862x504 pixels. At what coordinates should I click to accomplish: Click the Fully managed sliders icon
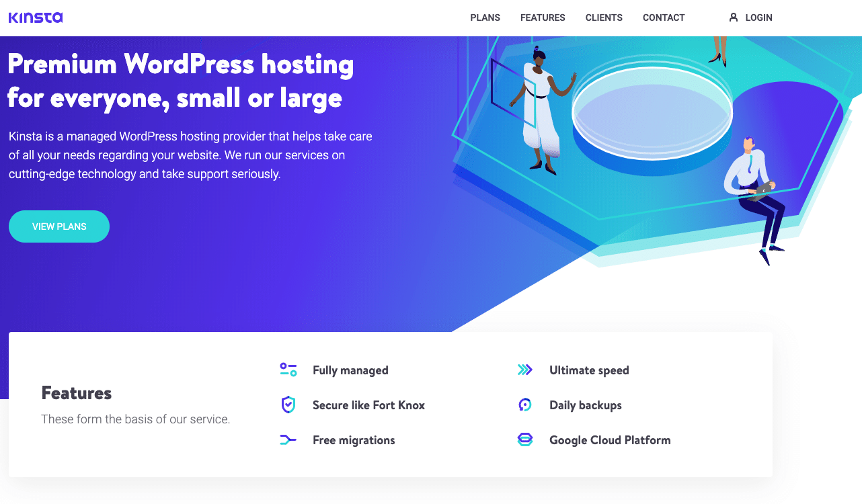[x=288, y=370]
